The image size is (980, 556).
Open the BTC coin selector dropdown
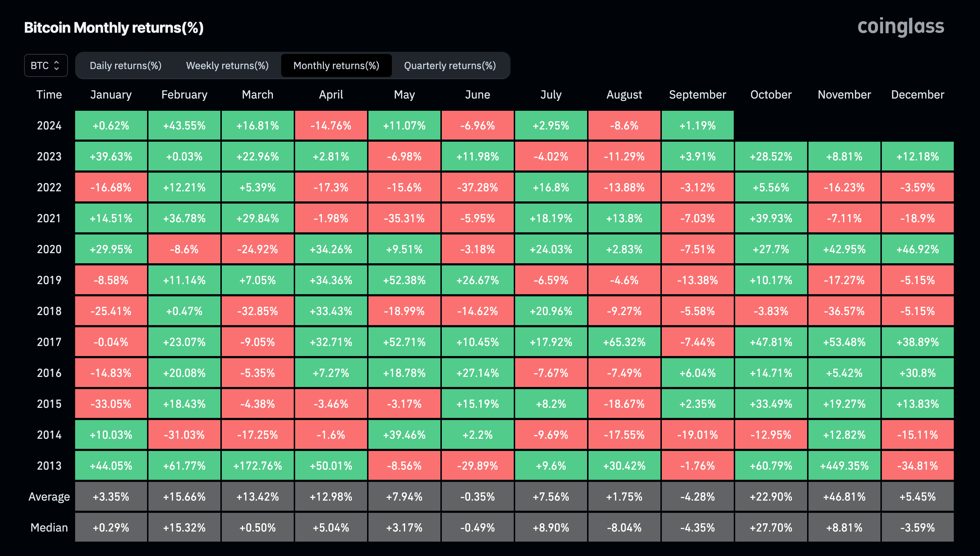(x=45, y=65)
